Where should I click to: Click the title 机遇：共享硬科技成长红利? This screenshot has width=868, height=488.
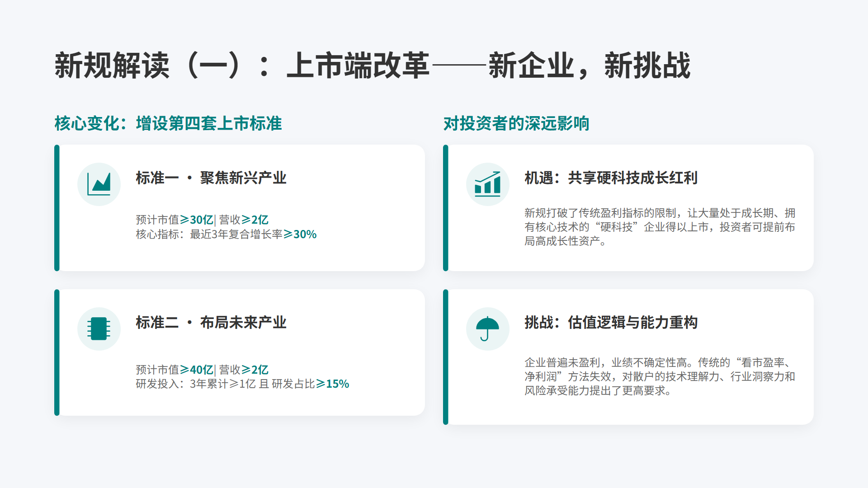611,178
